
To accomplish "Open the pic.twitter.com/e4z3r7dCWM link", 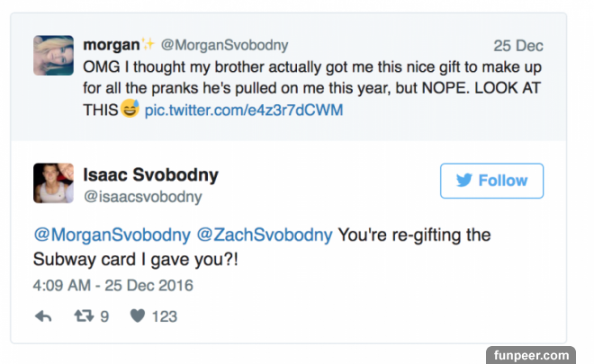I will [x=244, y=110].
